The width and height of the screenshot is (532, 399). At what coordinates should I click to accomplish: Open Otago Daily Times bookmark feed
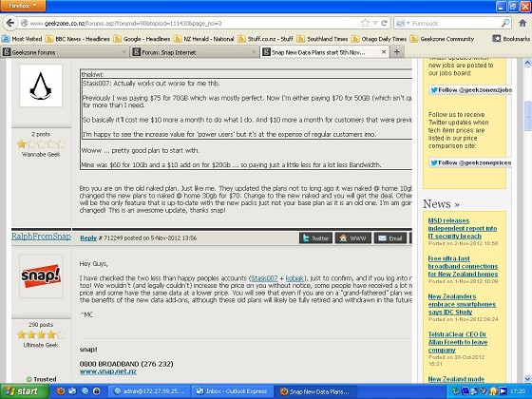click(379, 39)
